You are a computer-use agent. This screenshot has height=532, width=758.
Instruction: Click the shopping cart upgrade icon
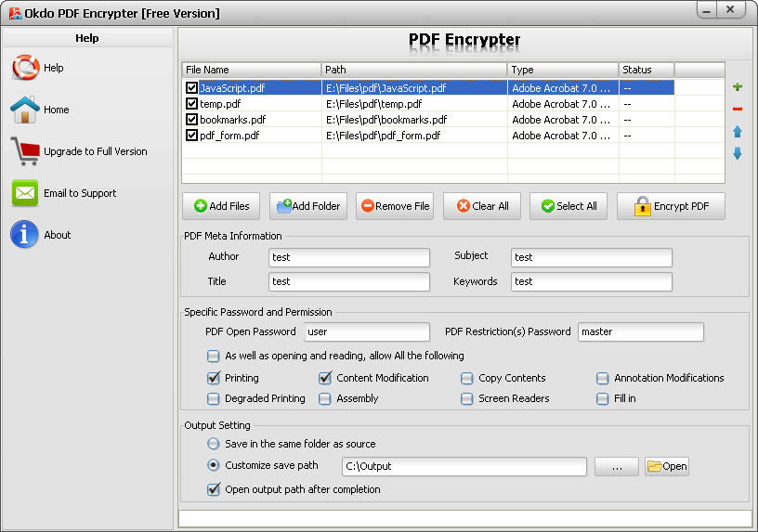click(25, 150)
